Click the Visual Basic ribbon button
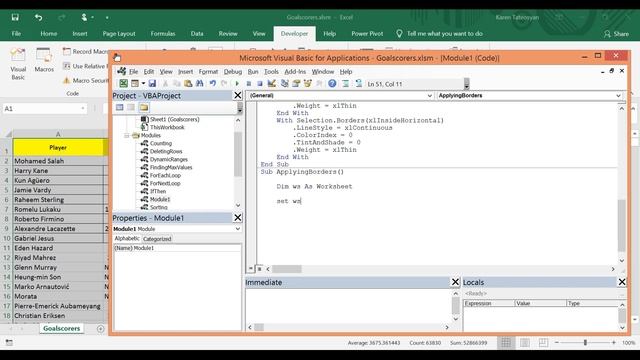The width and height of the screenshot is (640, 360). (18, 64)
